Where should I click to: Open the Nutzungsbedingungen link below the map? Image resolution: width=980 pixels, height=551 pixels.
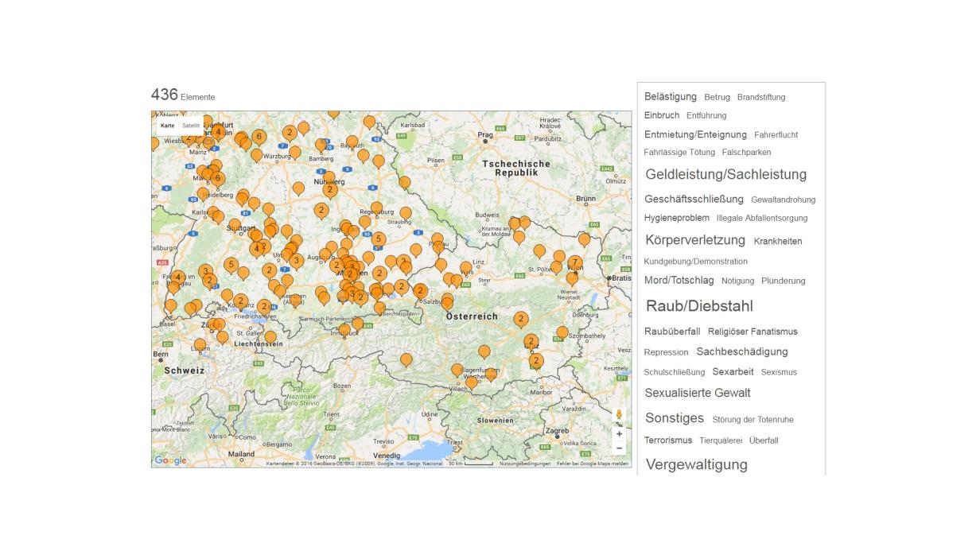[x=525, y=464]
